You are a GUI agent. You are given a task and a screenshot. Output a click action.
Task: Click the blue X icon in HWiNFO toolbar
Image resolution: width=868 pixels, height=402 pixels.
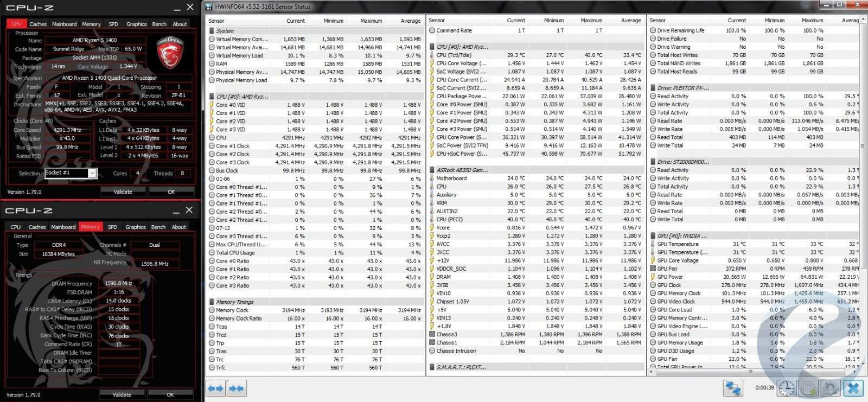pyautogui.click(x=853, y=388)
